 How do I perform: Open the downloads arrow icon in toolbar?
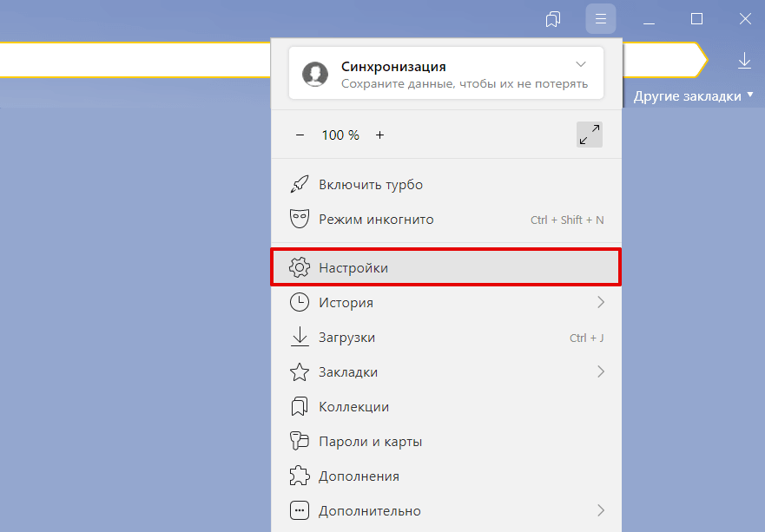point(744,60)
